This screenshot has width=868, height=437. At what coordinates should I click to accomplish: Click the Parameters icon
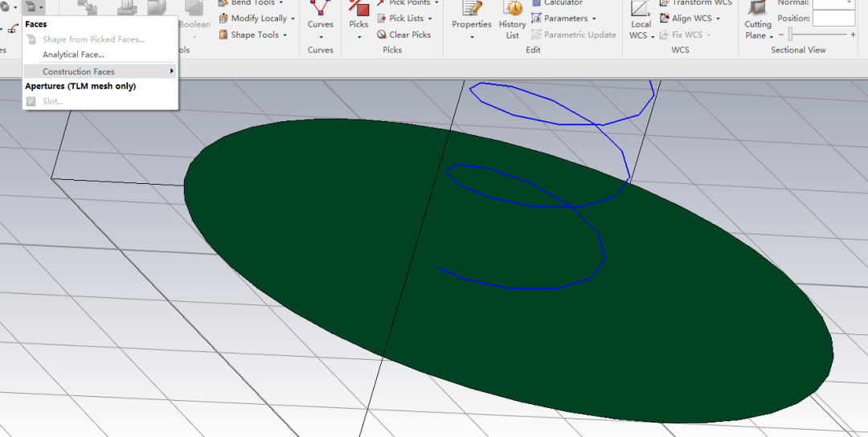[x=536, y=18]
